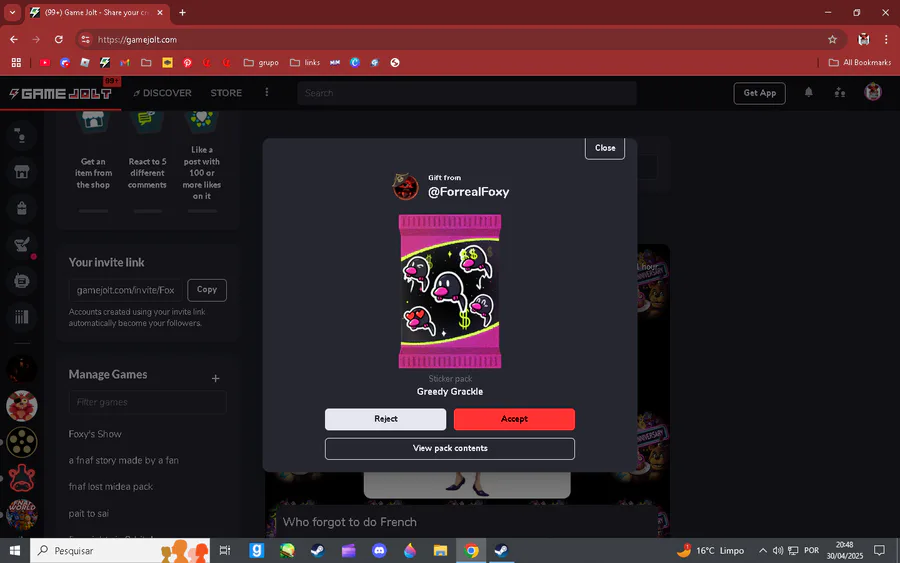The height and width of the screenshot is (563, 900).
Task: Open a new browser tab
Action: tap(182, 12)
